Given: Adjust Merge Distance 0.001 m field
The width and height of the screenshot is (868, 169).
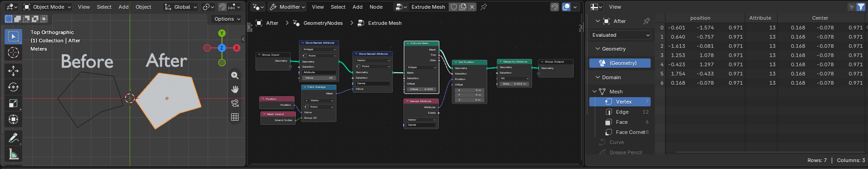Looking at the screenshot, I should tap(515, 84).
